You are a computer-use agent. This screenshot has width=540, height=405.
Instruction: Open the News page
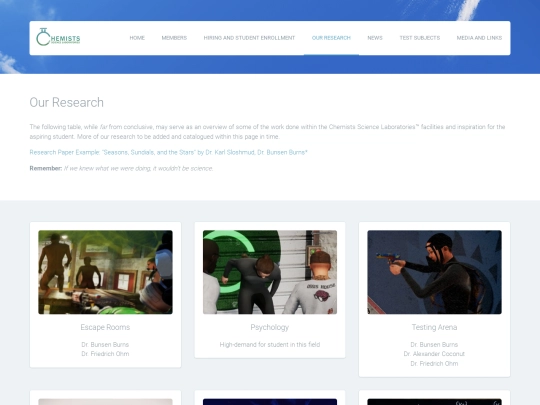point(375,38)
